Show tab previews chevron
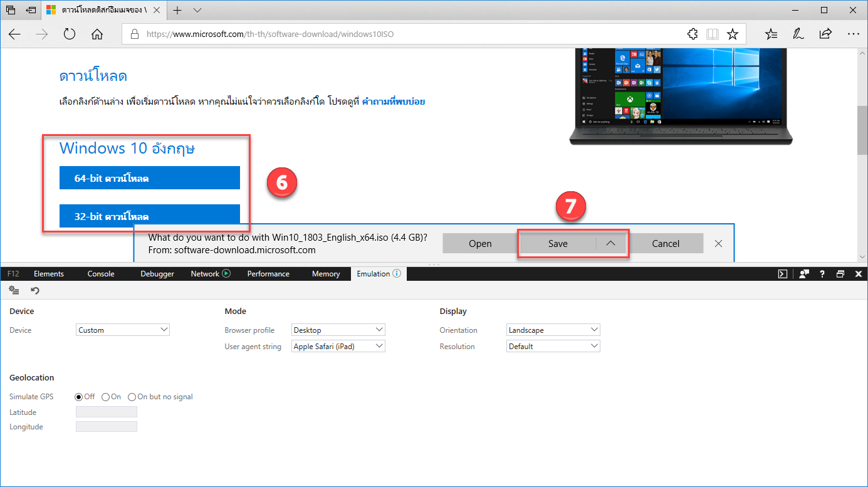 click(x=197, y=10)
